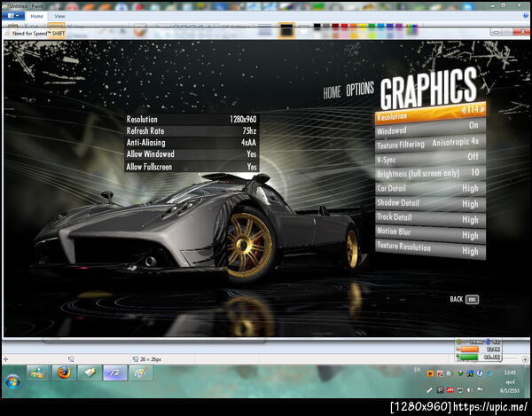Click the left arrow beside resolution value 114
532x416 pixels.
click(464, 110)
